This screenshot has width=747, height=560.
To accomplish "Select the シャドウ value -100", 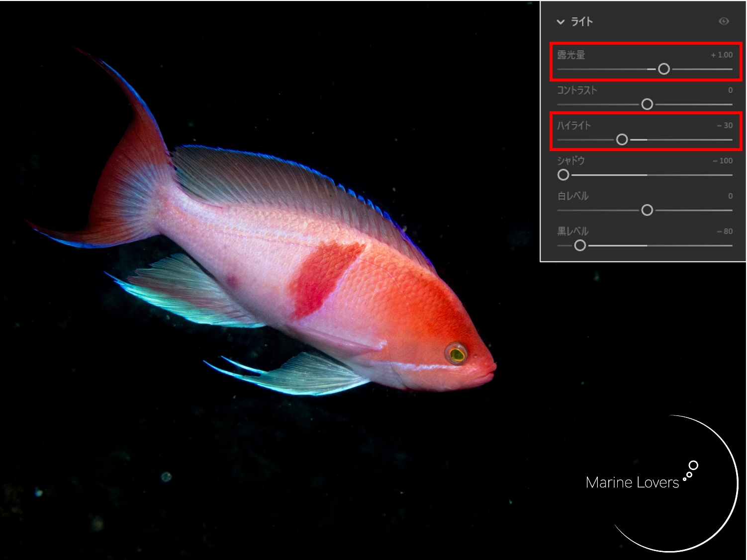I will coord(723,161).
